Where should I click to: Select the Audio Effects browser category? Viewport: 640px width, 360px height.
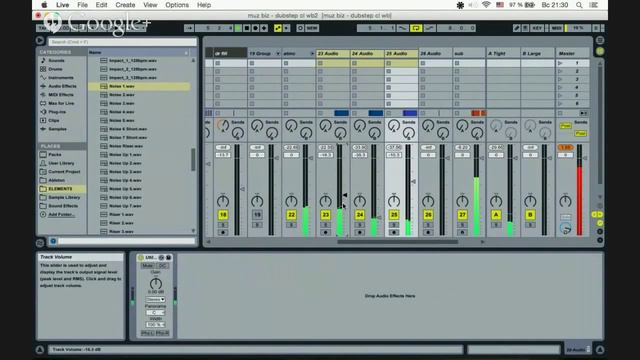(x=62, y=86)
